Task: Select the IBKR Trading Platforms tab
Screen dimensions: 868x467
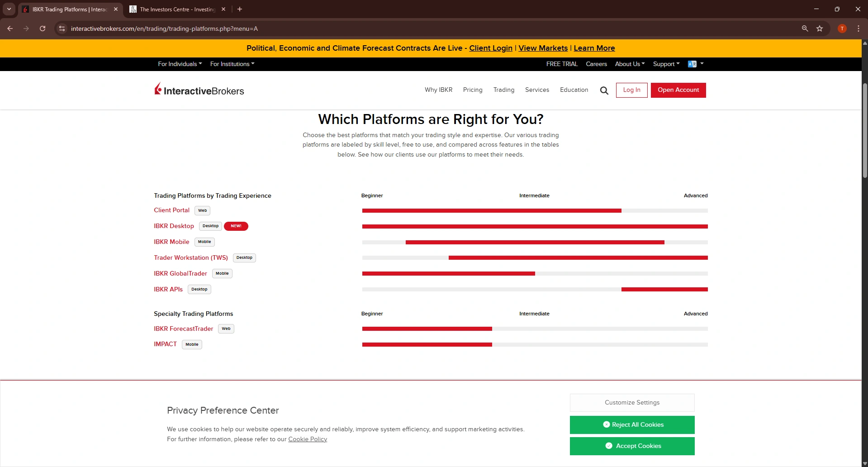Action: (x=70, y=9)
